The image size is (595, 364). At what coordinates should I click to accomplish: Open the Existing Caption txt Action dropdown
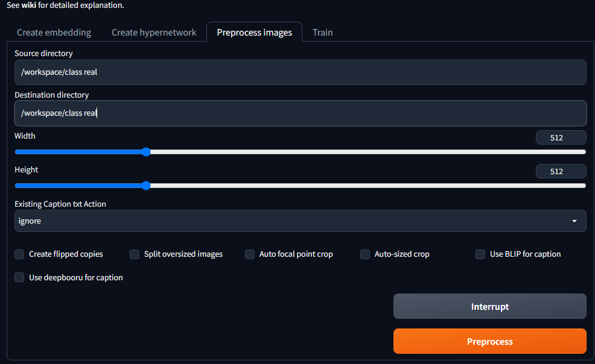(x=300, y=221)
